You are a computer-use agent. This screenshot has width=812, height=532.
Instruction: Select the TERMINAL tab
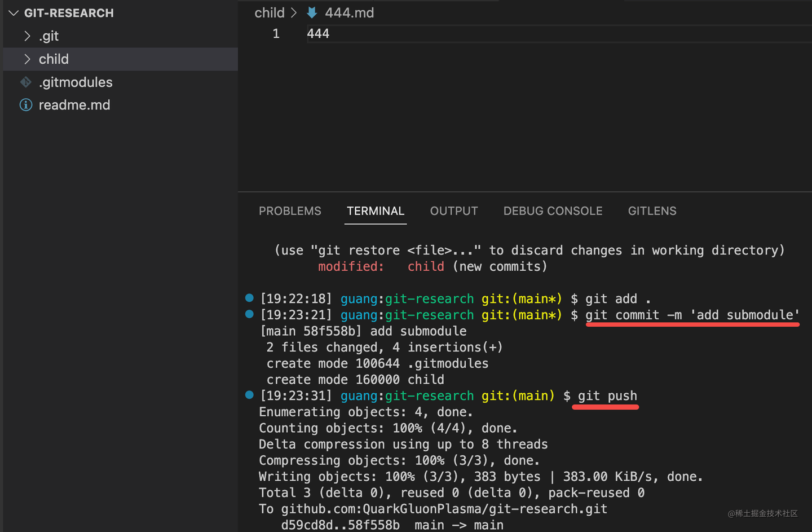(x=375, y=210)
